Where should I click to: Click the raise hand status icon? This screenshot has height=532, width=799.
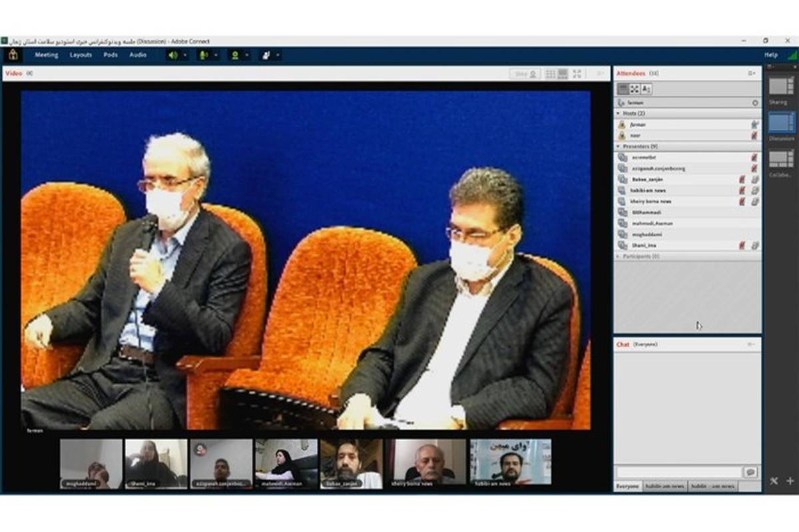pos(266,55)
